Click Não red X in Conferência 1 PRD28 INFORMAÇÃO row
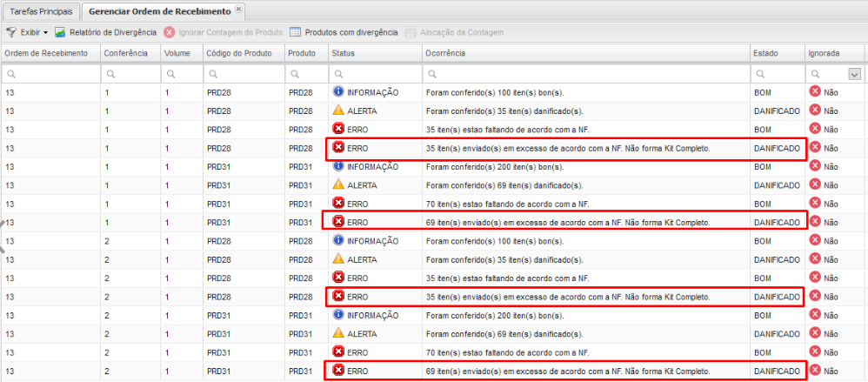The width and height of the screenshot is (868, 382). (x=815, y=92)
